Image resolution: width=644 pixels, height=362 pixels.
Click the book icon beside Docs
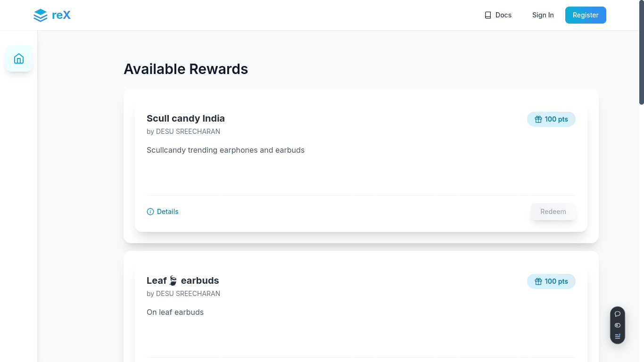click(x=488, y=15)
